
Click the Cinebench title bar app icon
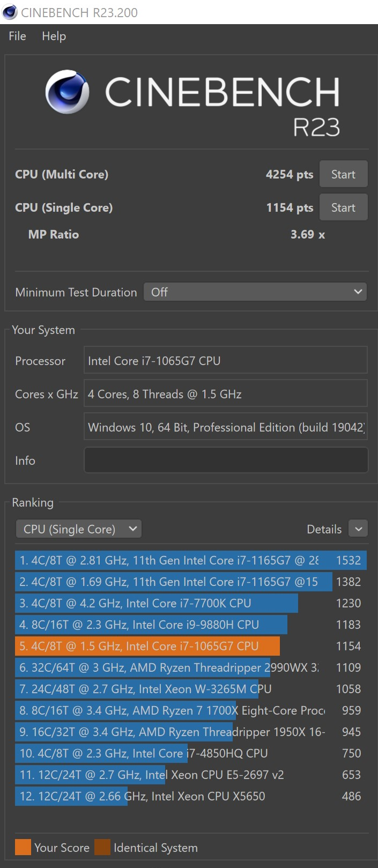click(x=10, y=12)
